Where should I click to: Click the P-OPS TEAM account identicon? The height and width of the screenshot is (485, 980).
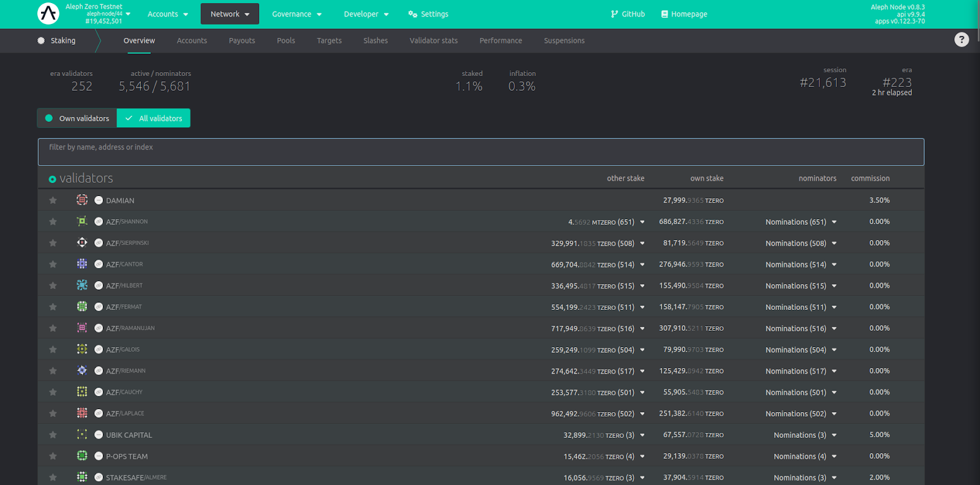82,456
